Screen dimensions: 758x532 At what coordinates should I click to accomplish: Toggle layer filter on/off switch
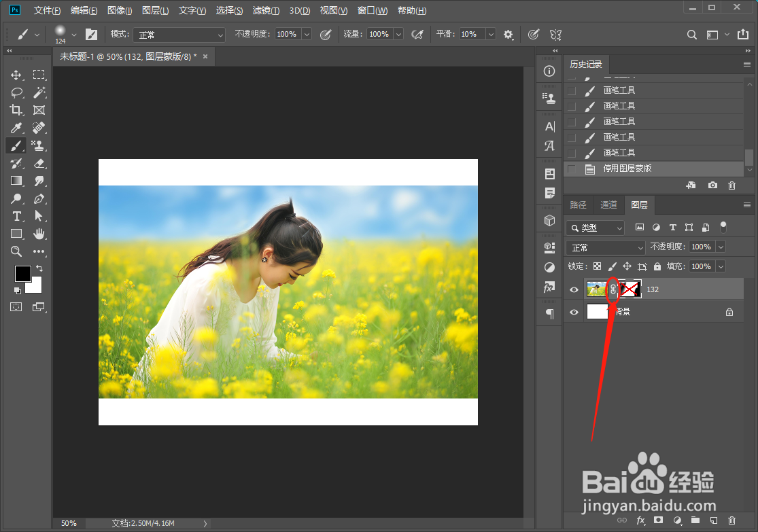pos(723,227)
